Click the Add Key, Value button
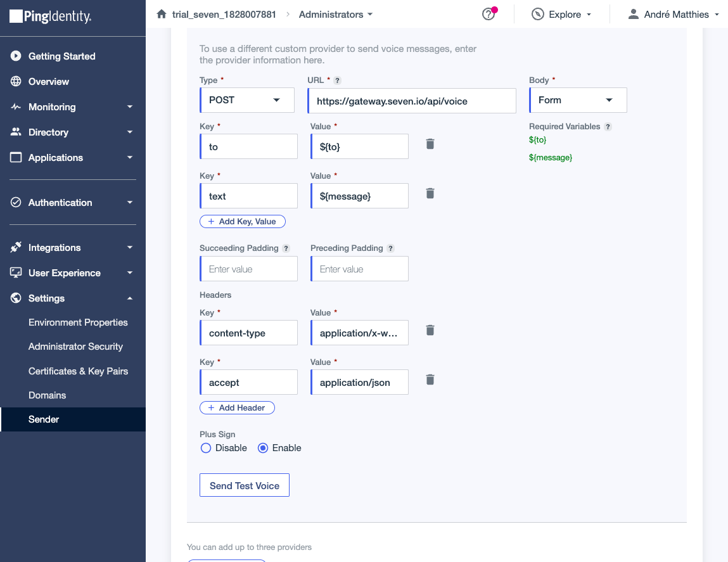Image resolution: width=728 pixels, height=562 pixels. click(242, 221)
